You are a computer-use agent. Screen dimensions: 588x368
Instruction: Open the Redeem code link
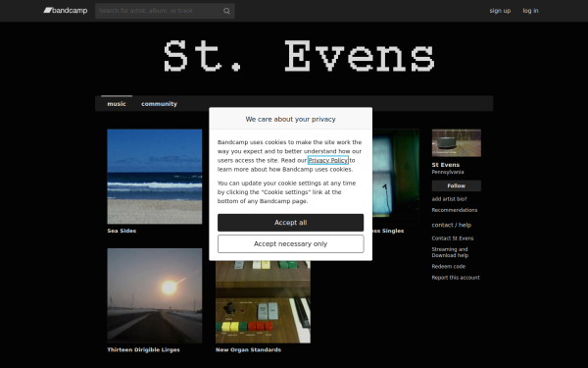(448, 267)
